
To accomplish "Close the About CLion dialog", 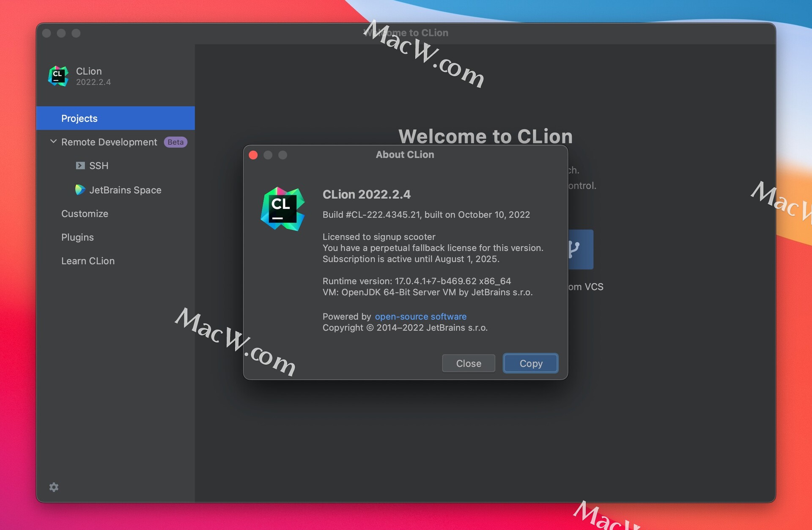I will pyautogui.click(x=469, y=363).
